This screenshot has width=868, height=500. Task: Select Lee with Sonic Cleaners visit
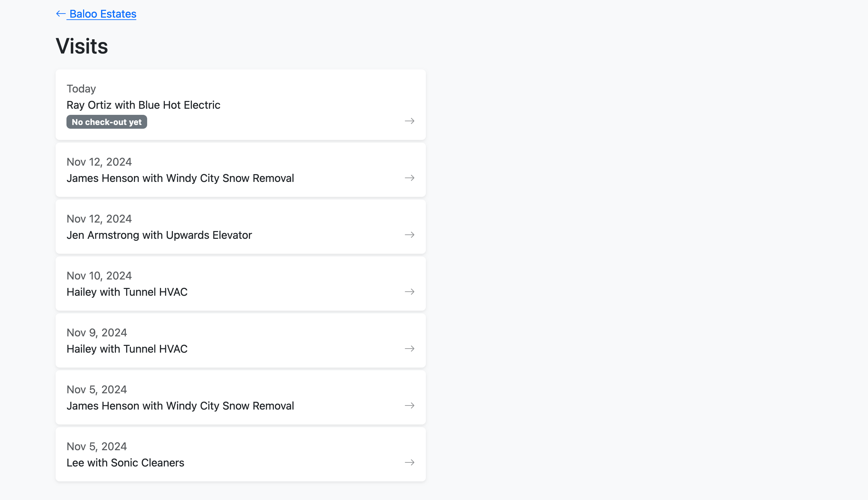tap(125, 463)
